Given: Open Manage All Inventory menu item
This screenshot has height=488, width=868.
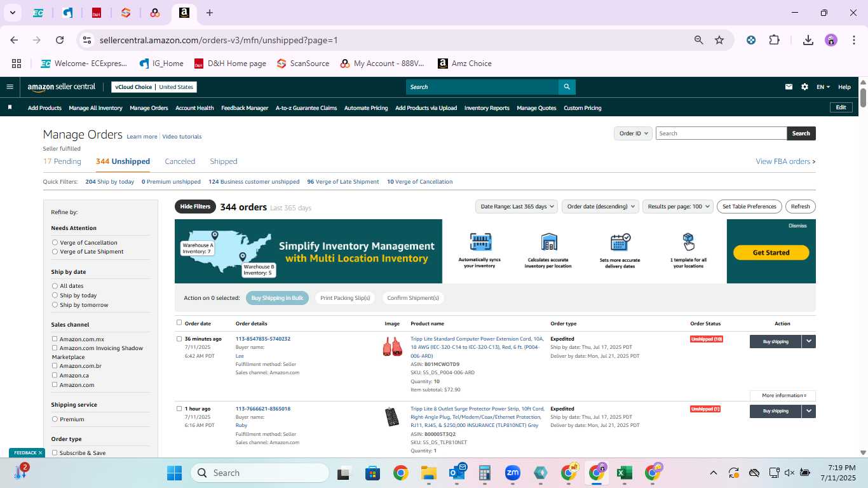Looking at the screenshot, I should pyautogui.click(x=95, y=108).
